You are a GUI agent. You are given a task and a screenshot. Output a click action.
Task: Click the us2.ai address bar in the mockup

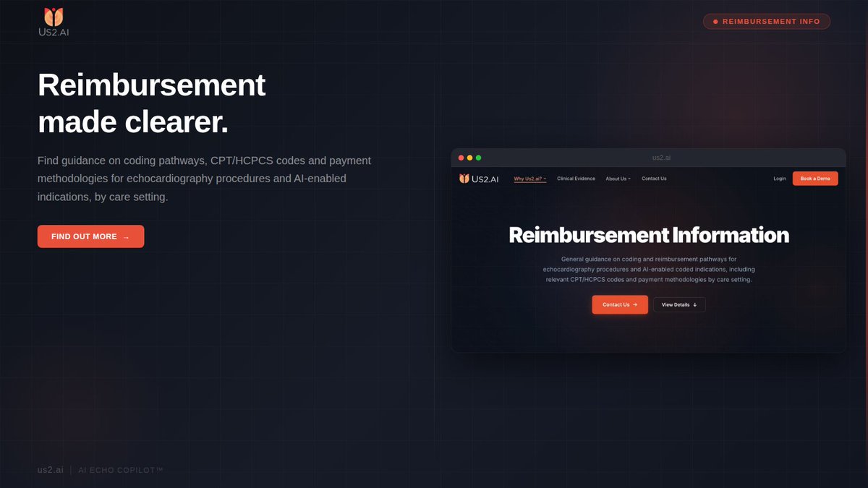(x=661, y=158)
